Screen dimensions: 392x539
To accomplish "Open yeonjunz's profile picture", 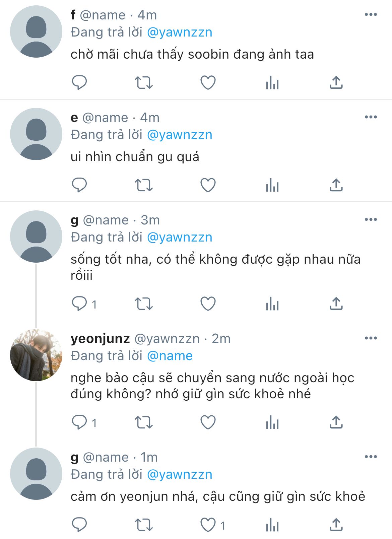I will [x=36, y=355].
